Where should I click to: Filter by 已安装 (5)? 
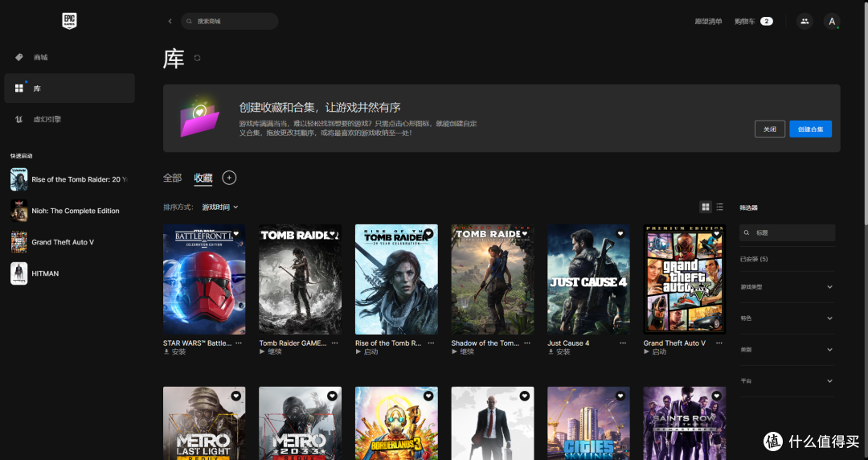click(x=754, y=259)
